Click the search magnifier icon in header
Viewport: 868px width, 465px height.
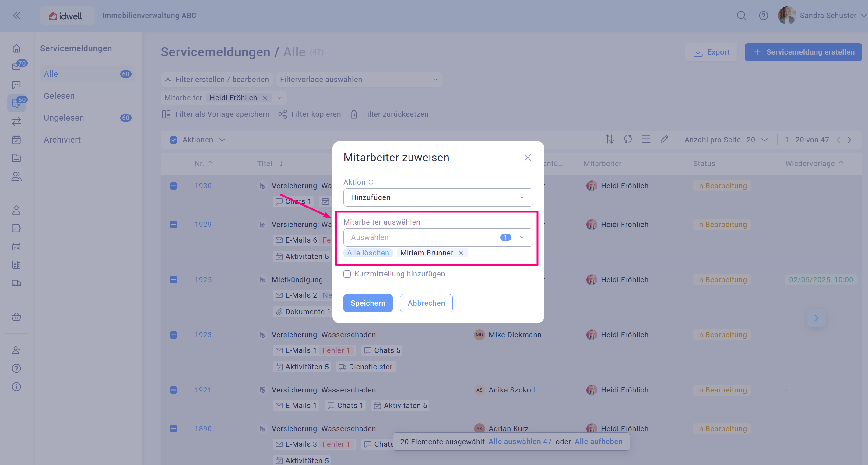(741, 16)
